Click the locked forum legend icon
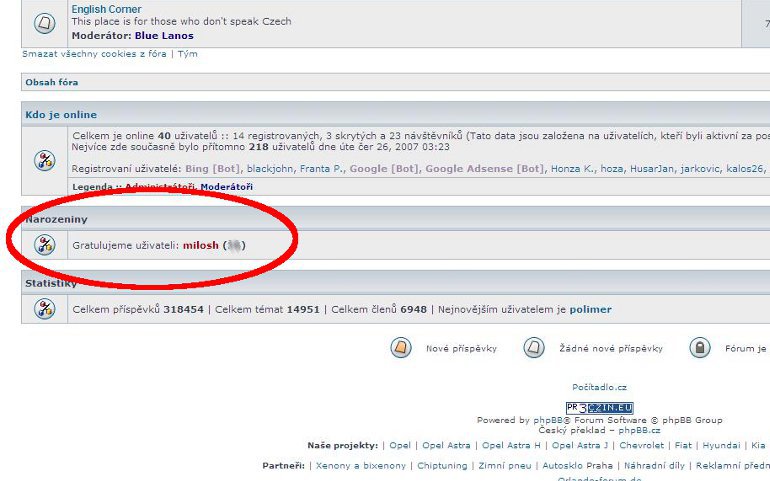The image size is (770, 481). 700,348
